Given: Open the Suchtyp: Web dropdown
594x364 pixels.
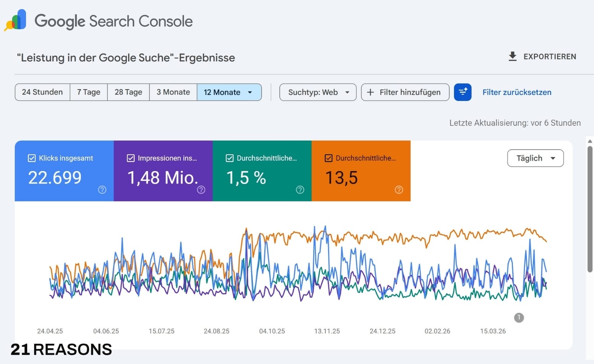Looking at the screenshot, I should pyautogui.click(x=318, y=92).
